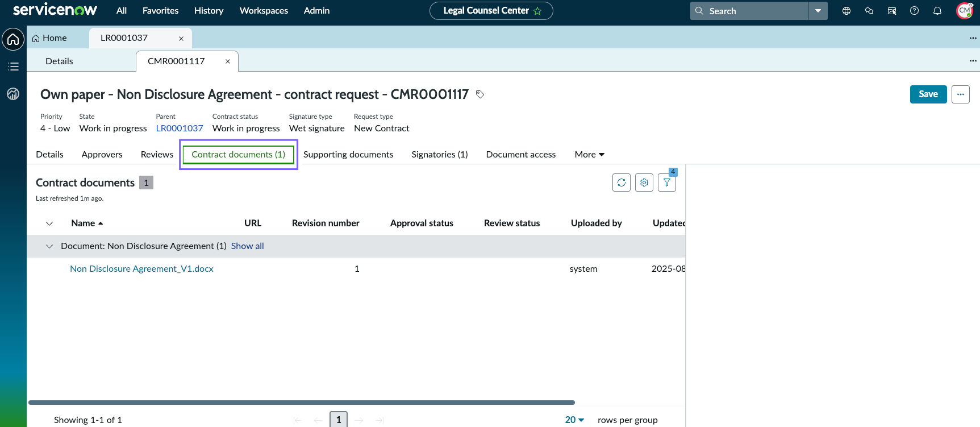The height and width of the screenshot is (427, 980).
Task: Open the List view icon in sidebar
Action: coord(13,67)
